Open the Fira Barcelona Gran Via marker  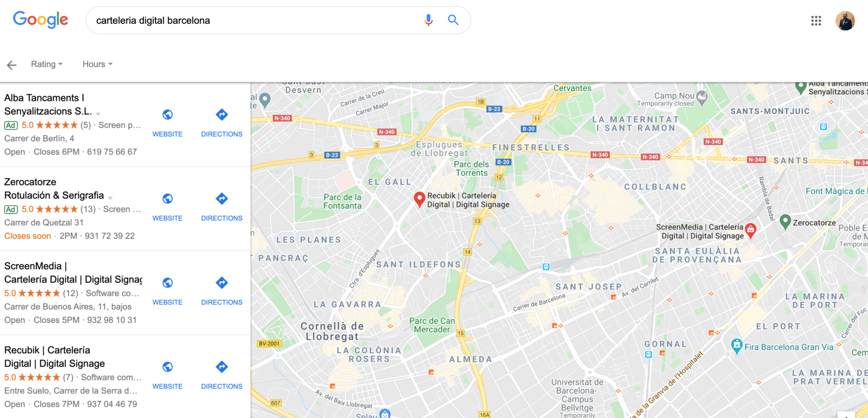tap(736, 346)
